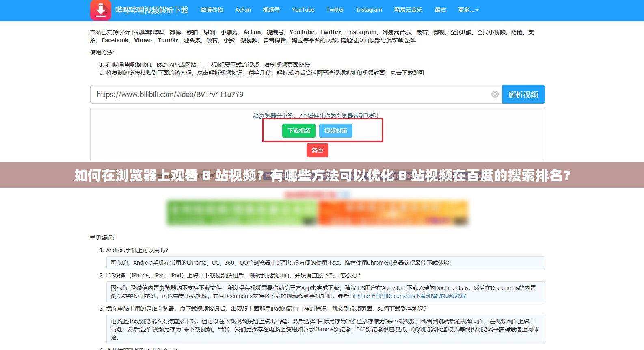Switch to the YouTube nav item
644x350 pixels.
(303, 10)
